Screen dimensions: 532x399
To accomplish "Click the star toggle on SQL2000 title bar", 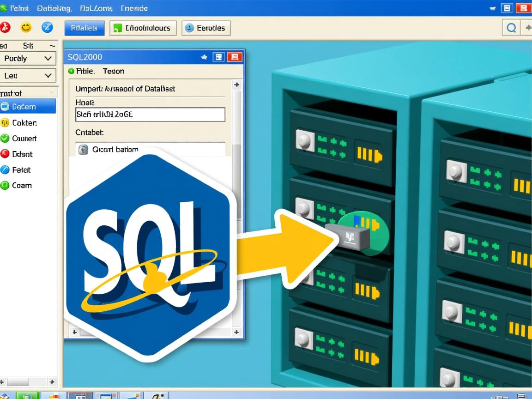I will 204,56.
